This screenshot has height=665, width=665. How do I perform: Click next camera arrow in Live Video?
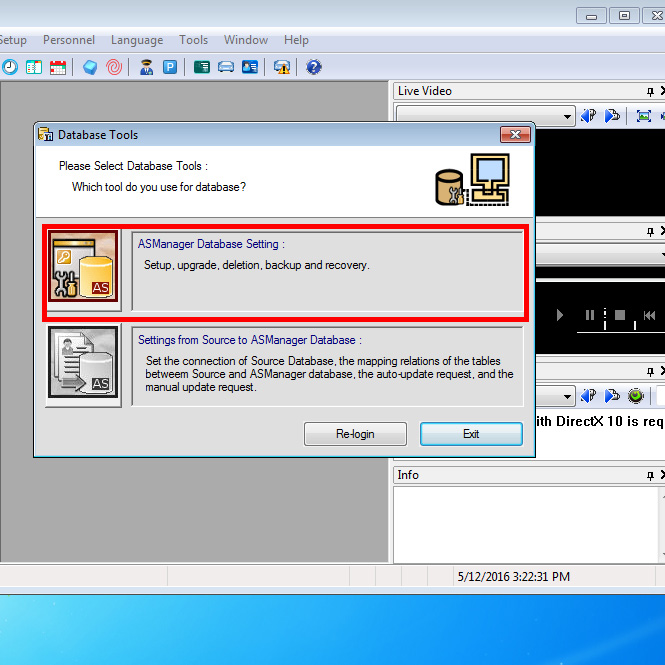[612, 115]
